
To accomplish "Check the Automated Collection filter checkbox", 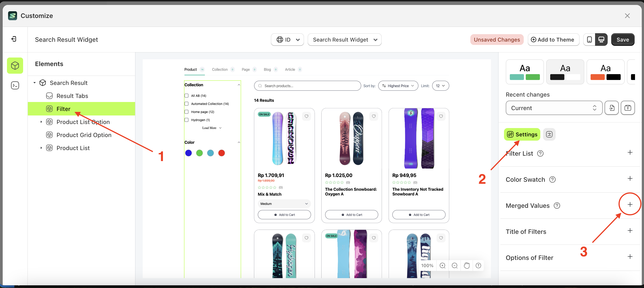I will coord(186,104).
